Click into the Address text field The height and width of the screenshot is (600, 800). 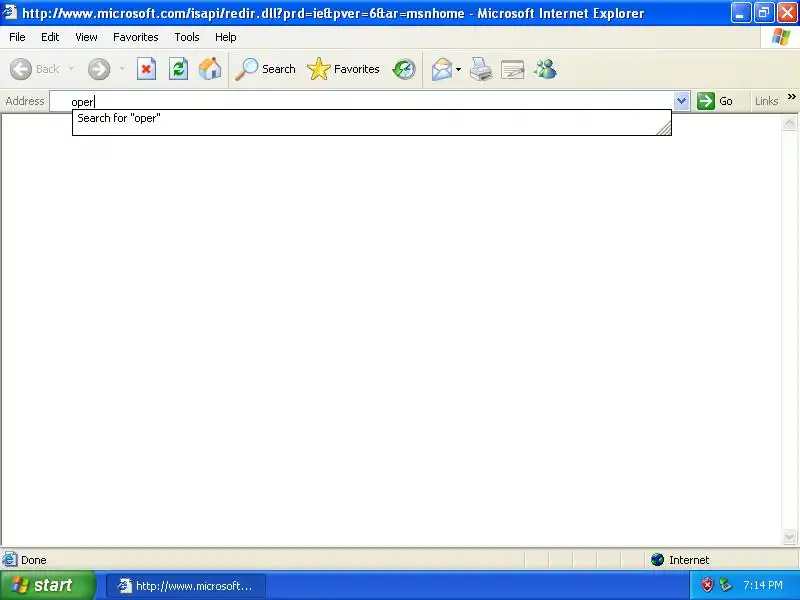[x=362, y=102]
